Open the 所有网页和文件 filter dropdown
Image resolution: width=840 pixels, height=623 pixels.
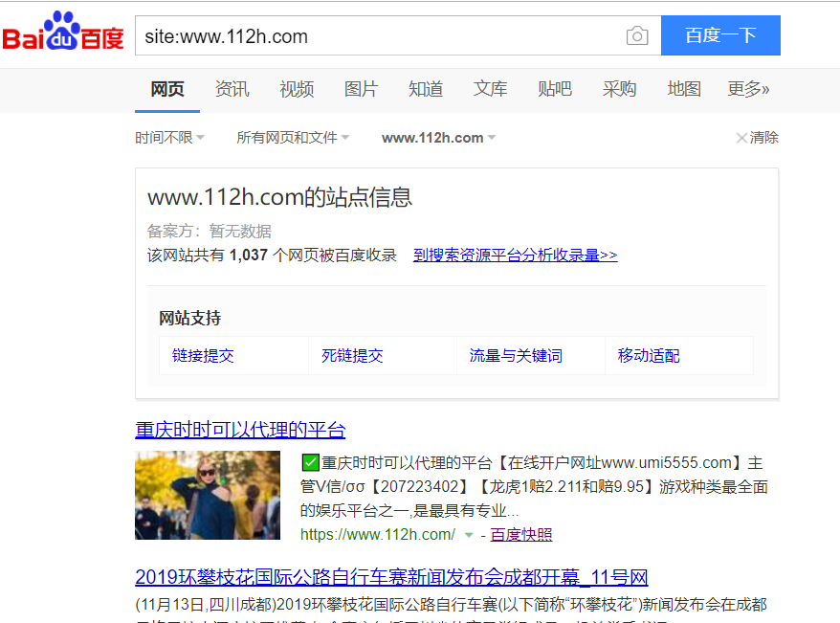[x=293, y=138]
